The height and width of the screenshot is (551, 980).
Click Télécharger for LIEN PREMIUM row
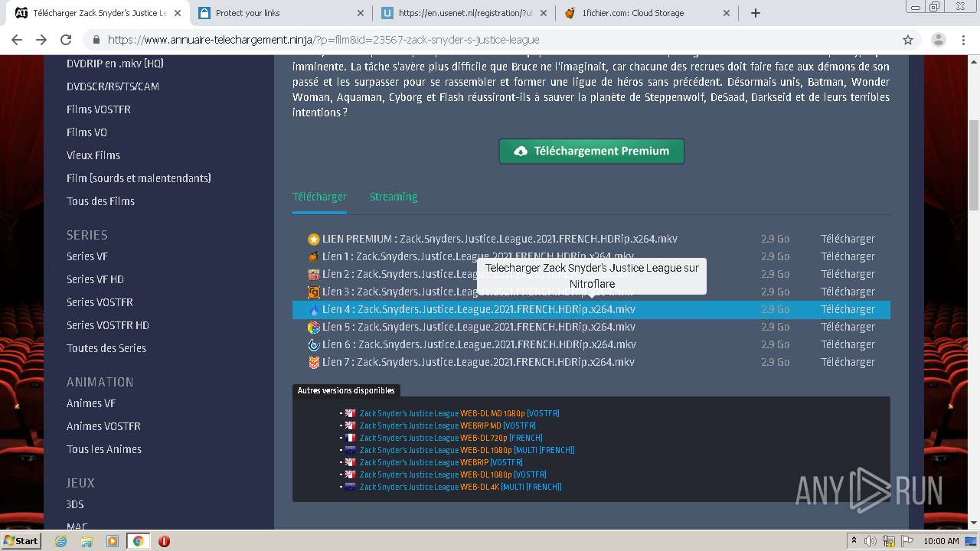tap(848, 240)
